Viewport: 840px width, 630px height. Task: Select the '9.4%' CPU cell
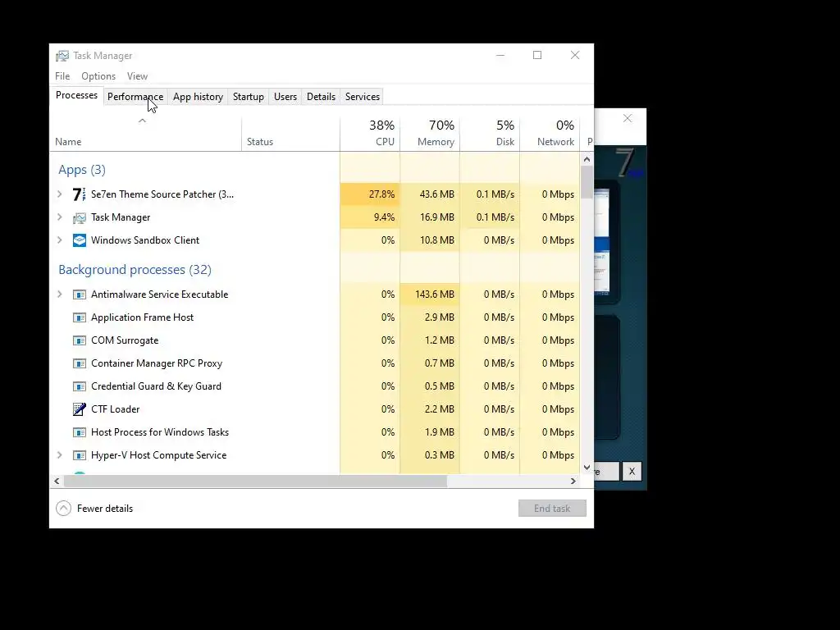click(370, 217)
